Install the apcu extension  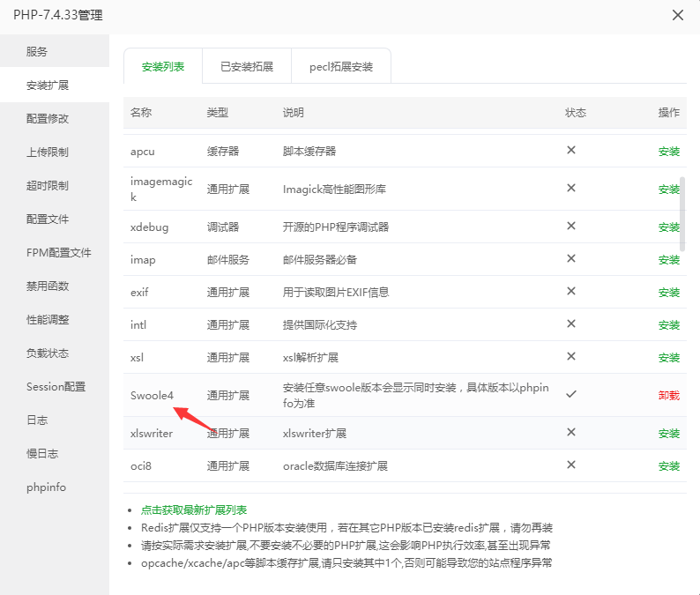point(668,152)
